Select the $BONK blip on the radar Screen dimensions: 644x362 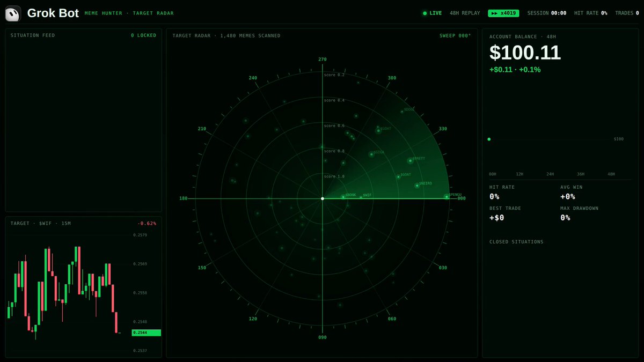[x=343, y=197]
